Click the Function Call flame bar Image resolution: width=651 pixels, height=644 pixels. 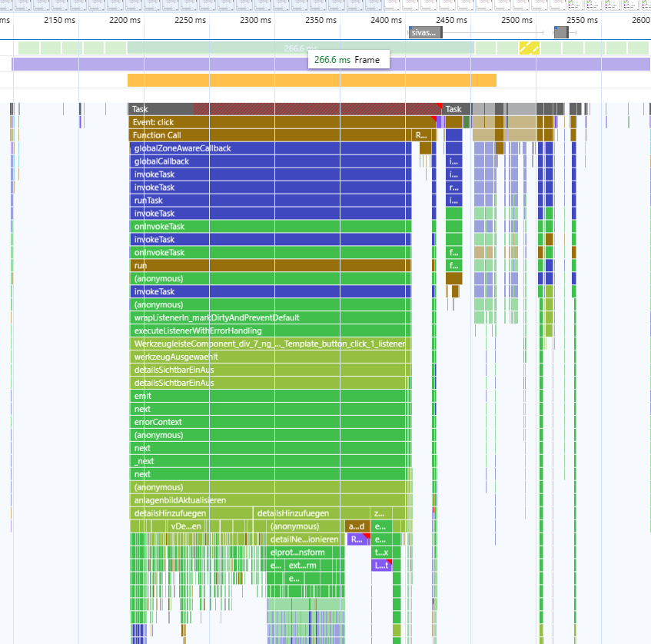[x=269, y=135]
